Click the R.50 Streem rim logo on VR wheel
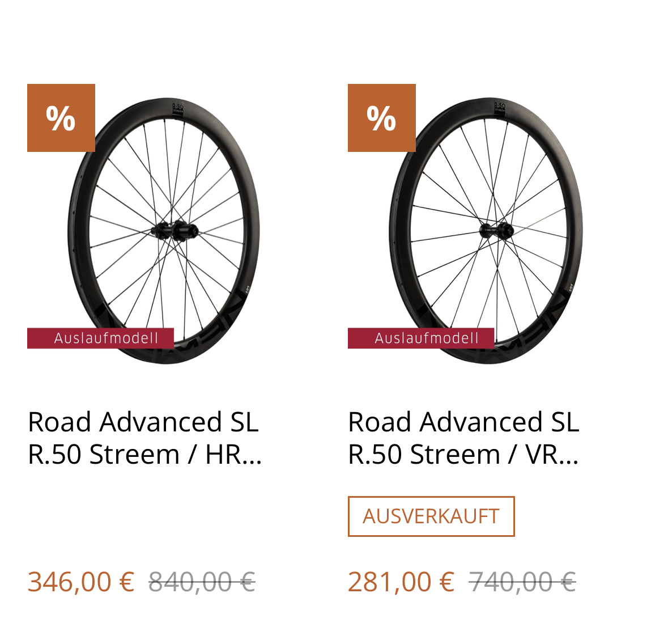Viewport: 668px width, 644px height. point(500,108)
